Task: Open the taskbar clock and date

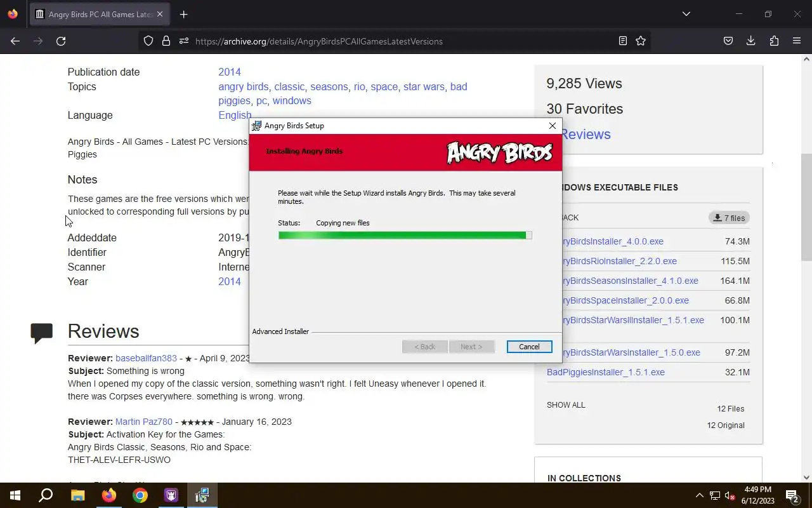Action: [x=757, y=495]
